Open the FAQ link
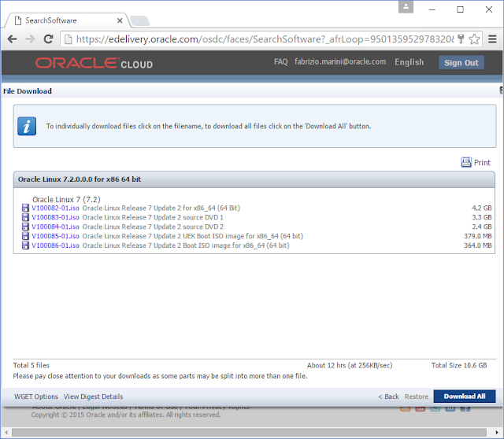Viewport: 504px width, 439px height. pos(280,62)
